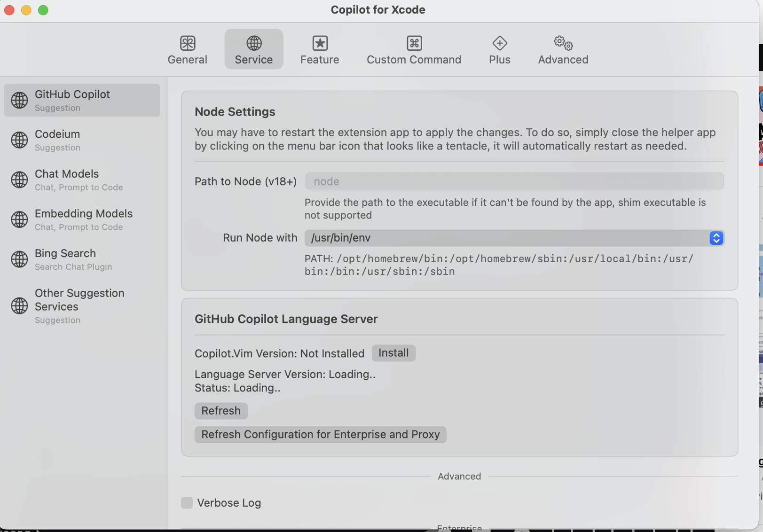Click the Path to Node text field
The height and width of the screenshot is (532, 763).
pos(514,181)
